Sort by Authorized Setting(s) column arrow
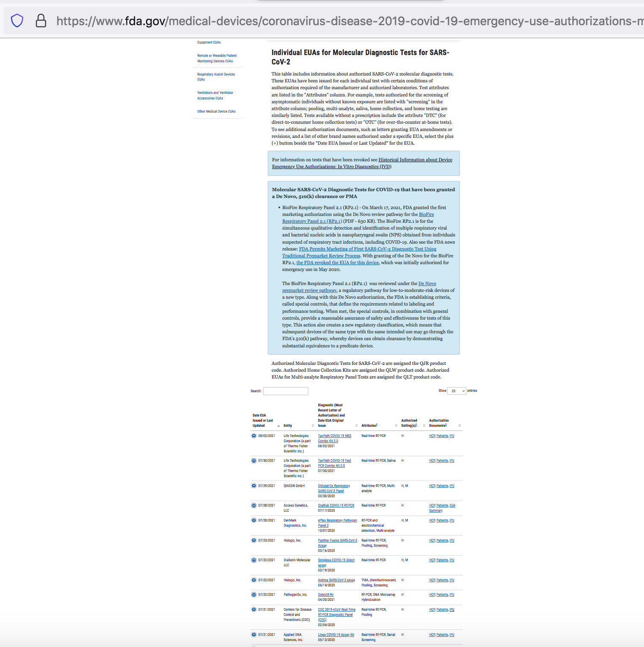Screen dimensions: 644x647 click(x=424, y=426)
